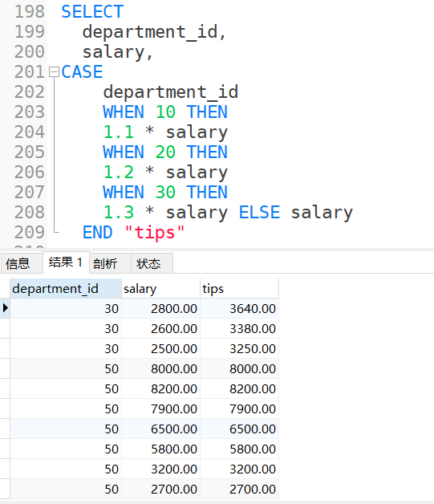Click department_id on line 202
Viewport: 434px width, 504px height.
pyautogui.click(x=171, y=92)
